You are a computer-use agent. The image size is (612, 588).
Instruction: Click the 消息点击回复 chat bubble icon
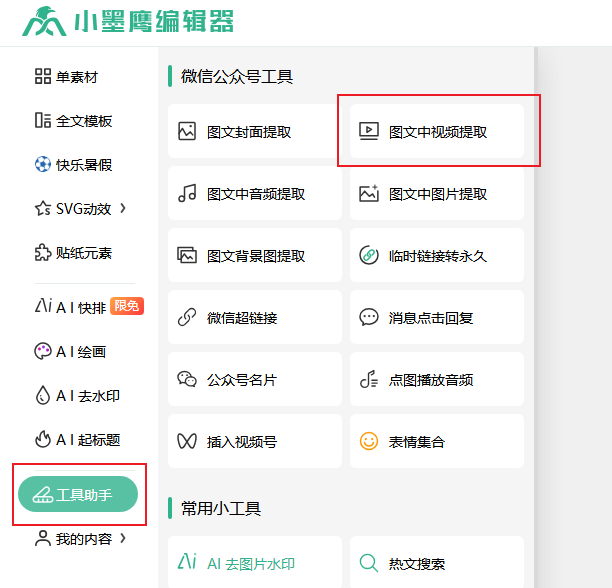click(369, 317)
